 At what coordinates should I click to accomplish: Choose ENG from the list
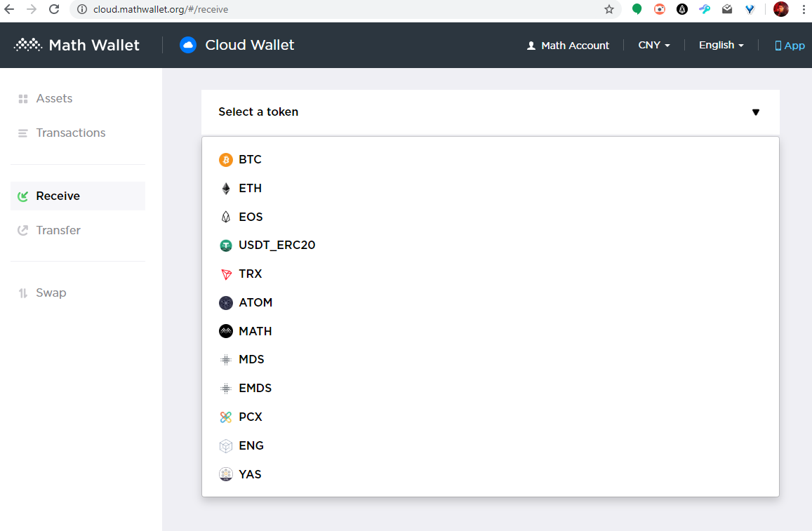[491, 445]
